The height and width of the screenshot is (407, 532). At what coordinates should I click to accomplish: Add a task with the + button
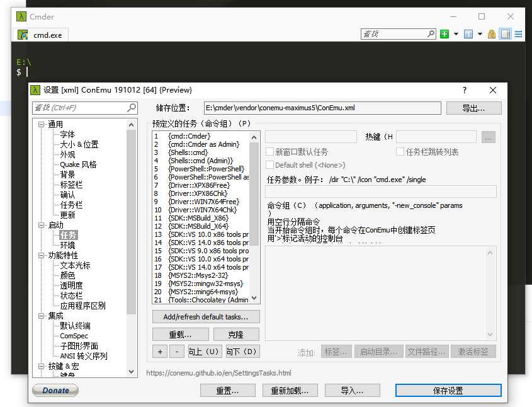click(160, 352)
